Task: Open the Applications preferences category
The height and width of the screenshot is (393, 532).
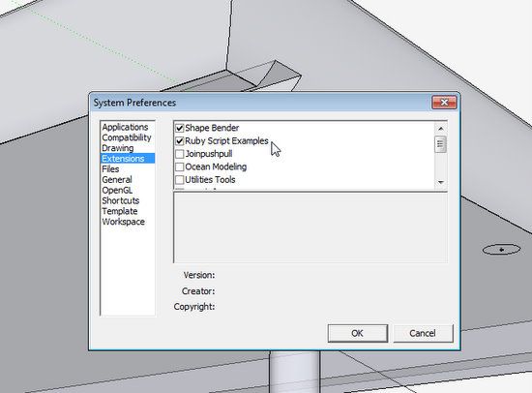Action: (125, 127)
